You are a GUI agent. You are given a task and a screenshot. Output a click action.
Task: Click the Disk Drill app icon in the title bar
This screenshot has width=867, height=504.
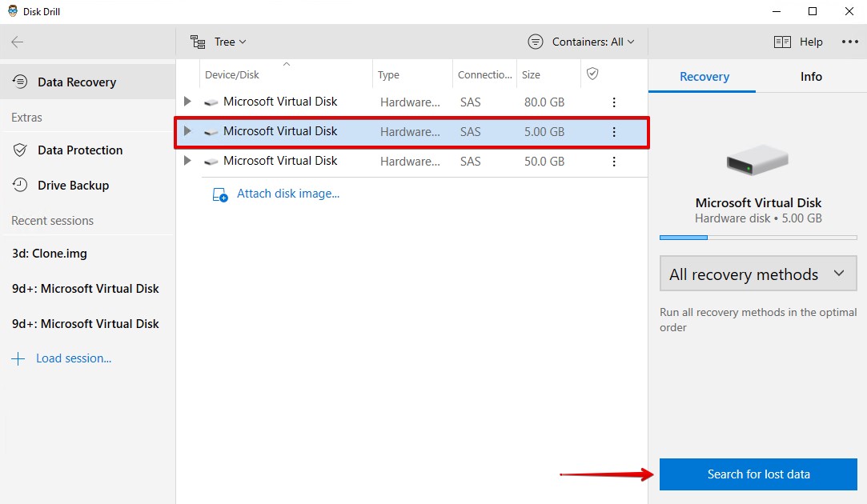pyautogui.click(x=13, y=11)
